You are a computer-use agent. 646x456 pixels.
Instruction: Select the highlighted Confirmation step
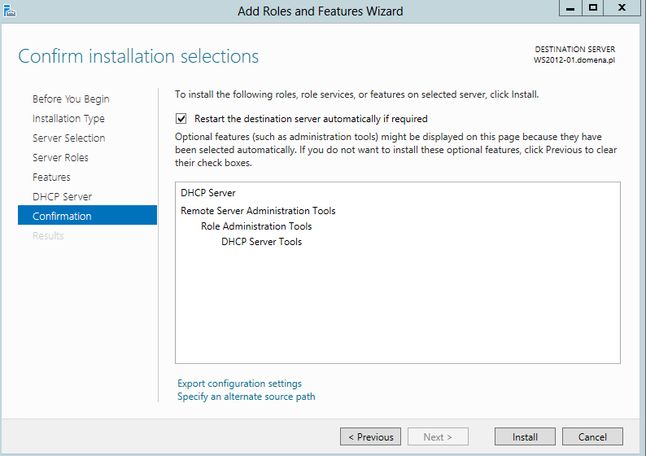click(87, 215)
